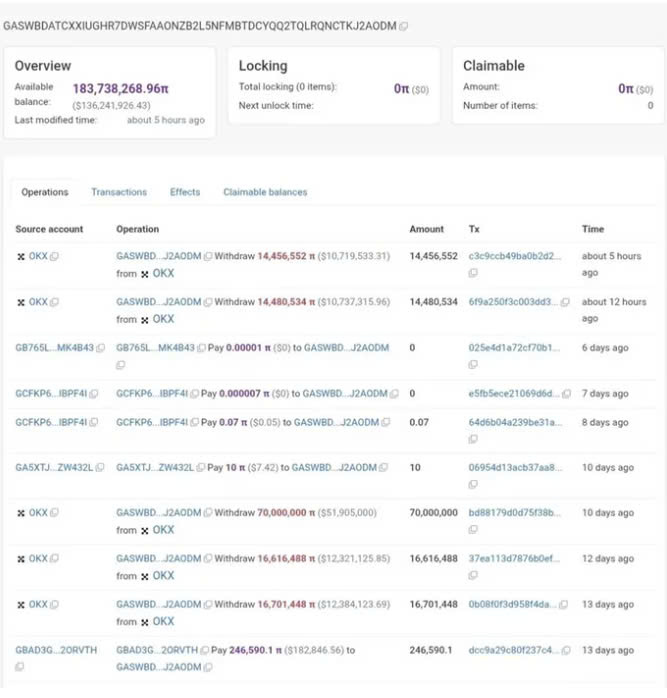Copy transaction hash 06954d13acb37aa8

[x=473, y=484]
